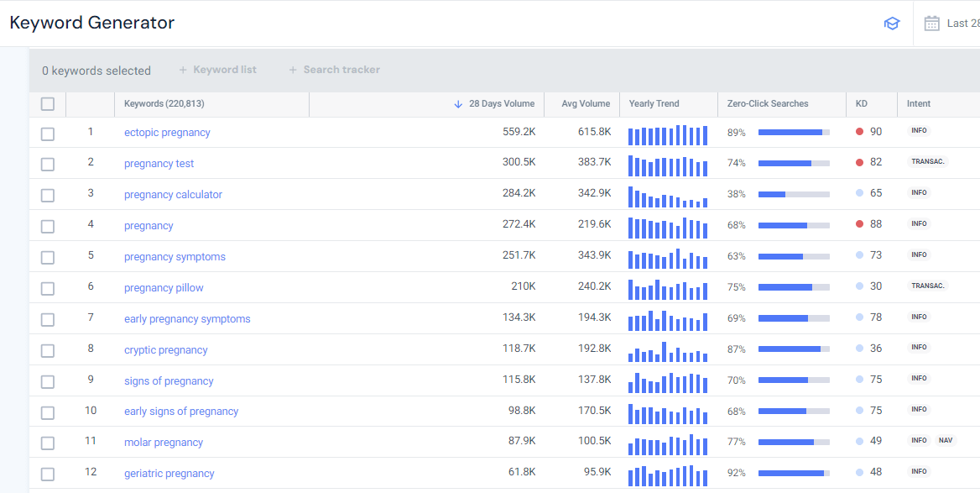Screen dimensions: 980x493
Task: Check the checkbox for pregnancy symptoms
Action: pyautogui.click(x=48, y=256)
